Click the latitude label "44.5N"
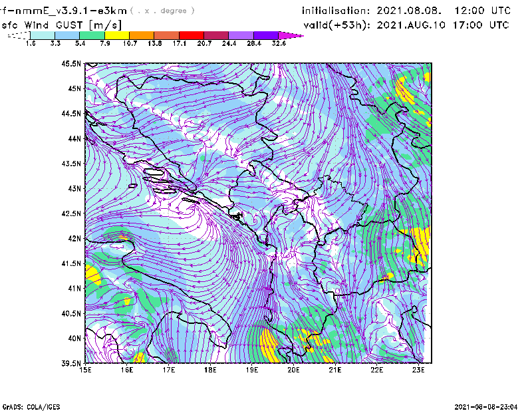532x411 pixels. pyautogui.click(x=71, y=113)
